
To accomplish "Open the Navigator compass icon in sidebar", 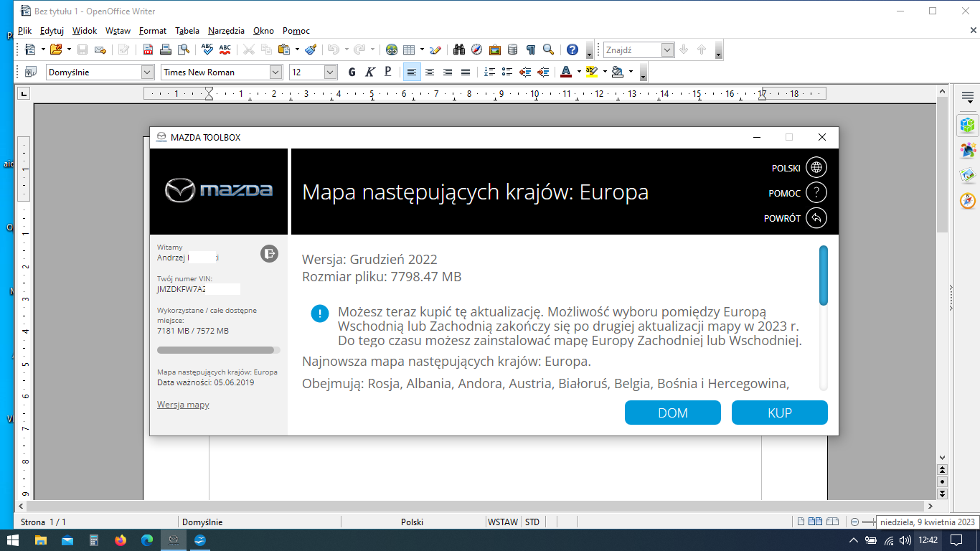I will [968, 201].
